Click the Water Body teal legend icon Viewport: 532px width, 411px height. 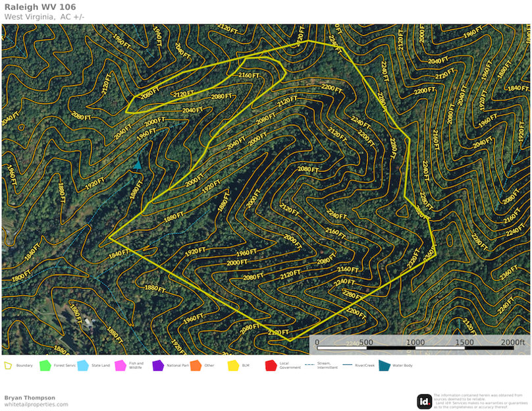point(383,364)
